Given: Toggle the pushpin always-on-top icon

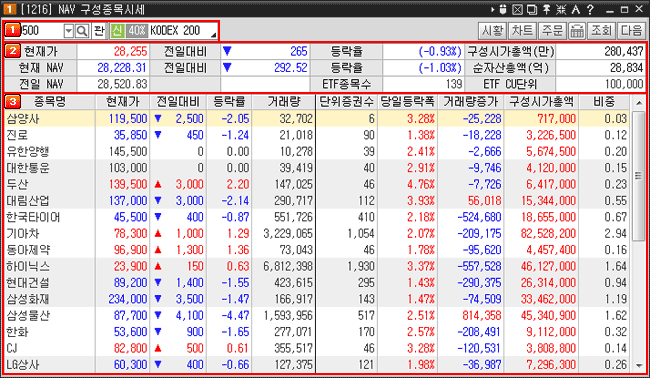Looking at the screenshot, I should tap(547, 9).
